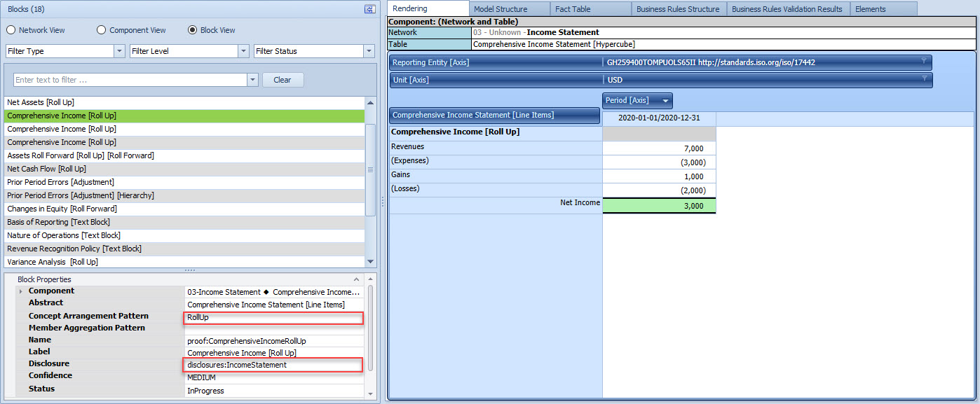The height and width of the screenshot is (404, 980).
Task: Expand the Component row triangle in Block Properties
Action: (x=20, y=291)
